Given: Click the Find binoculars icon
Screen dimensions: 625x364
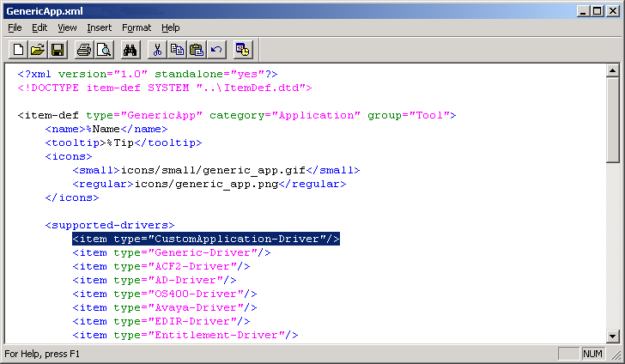Looking at the screenshot, I should 130,50.
